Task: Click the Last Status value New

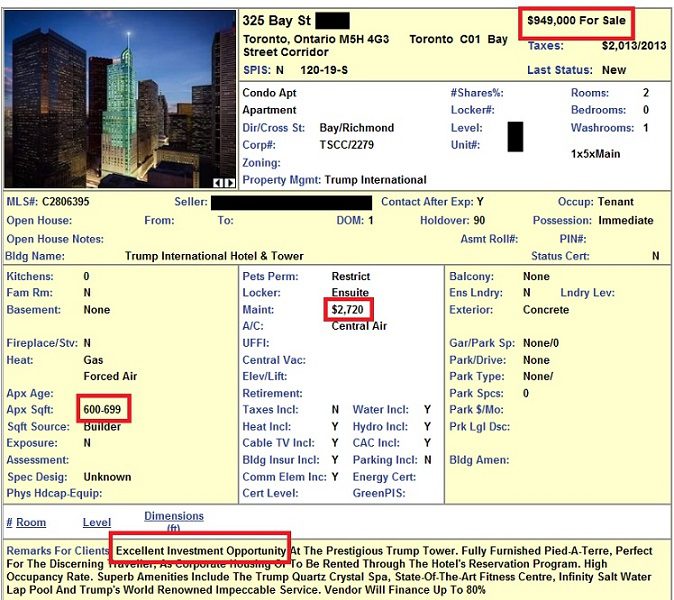Action: coord(614,70)
